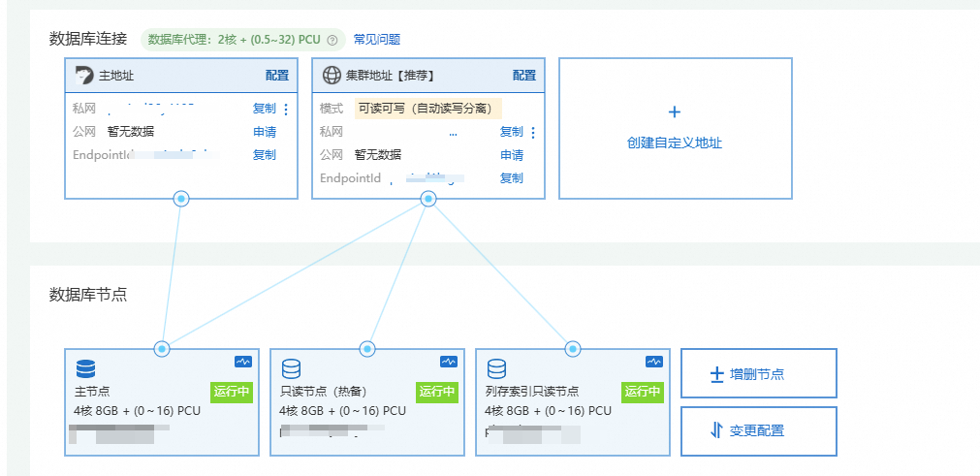Click the globe icon on 集群地址 card
Screen dimensions: 980x476
pyautogui.click(x=332, y=76)
